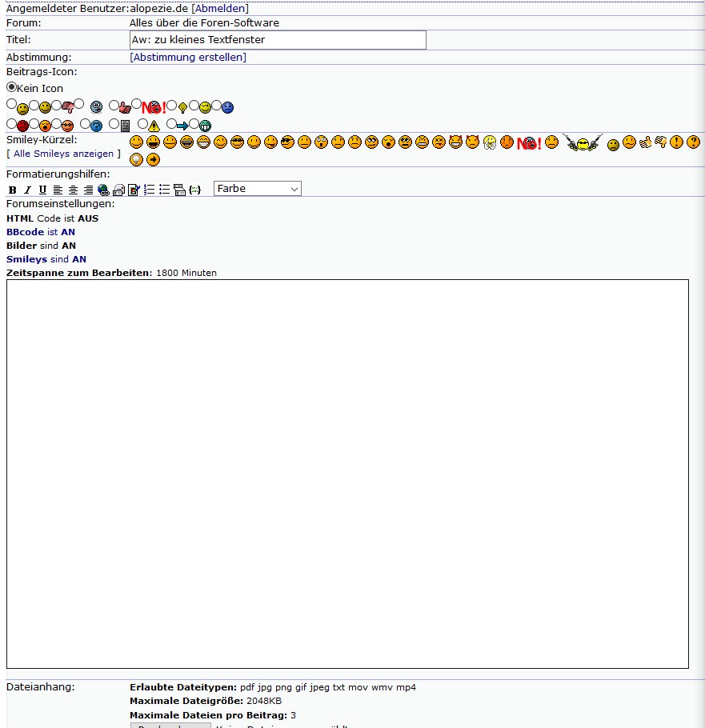705x728 pixels.
Task: Click inside the large message text area
Action: coord(347,474)
